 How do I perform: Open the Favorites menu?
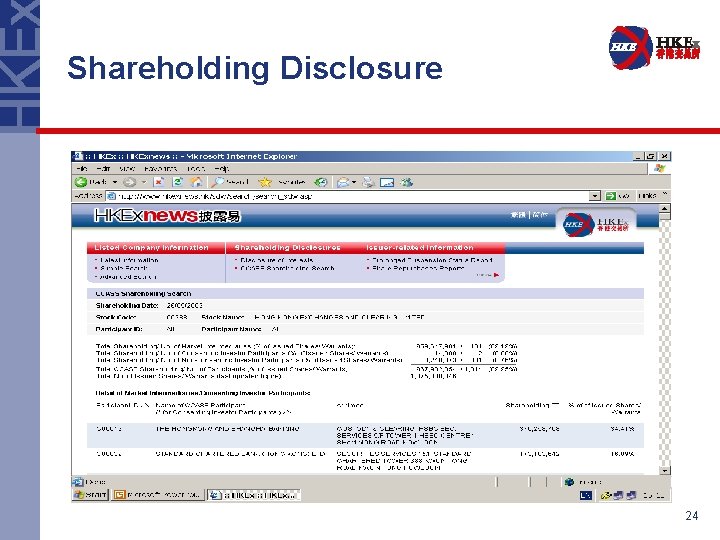pyautogui.click(x=160, y=169)
